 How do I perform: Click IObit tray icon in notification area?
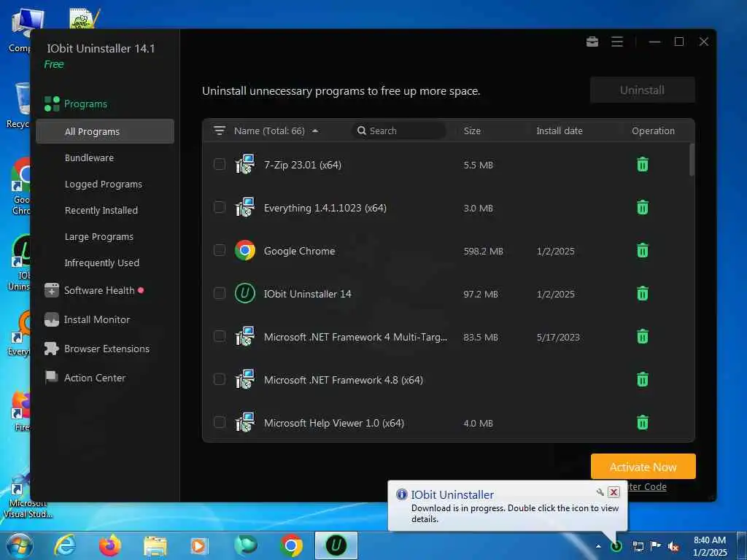click(616, 546)
